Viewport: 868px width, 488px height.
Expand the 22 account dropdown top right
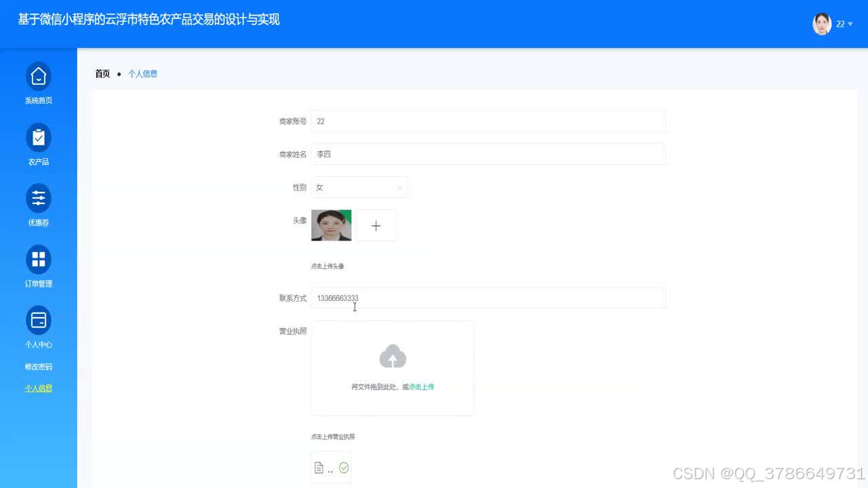(841, 24)
